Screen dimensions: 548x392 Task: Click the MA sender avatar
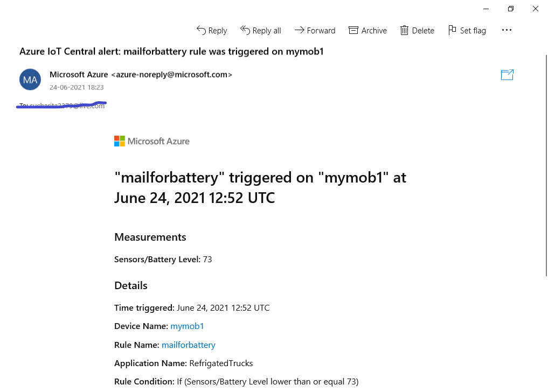pyautogui.click(x=30, y=80)
